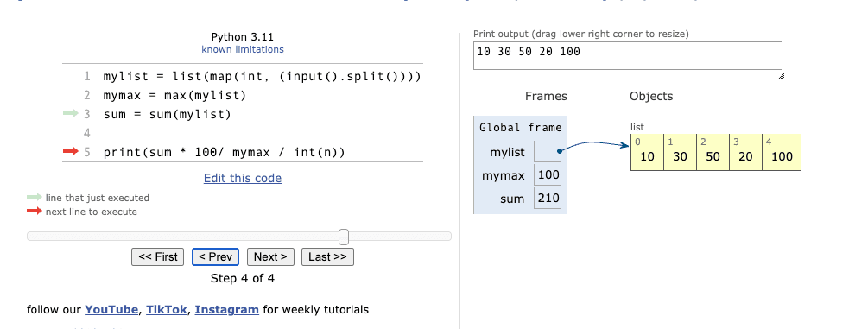This screenshot has width=868, height=329.
Task: Visit the YouTube link
Action: coord(111,310)
